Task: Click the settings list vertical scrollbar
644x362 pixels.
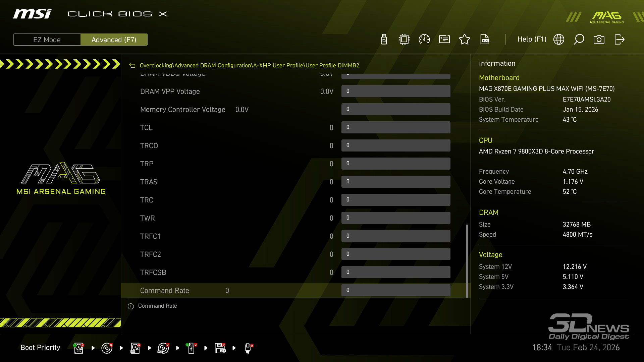Action: (467, 260)
